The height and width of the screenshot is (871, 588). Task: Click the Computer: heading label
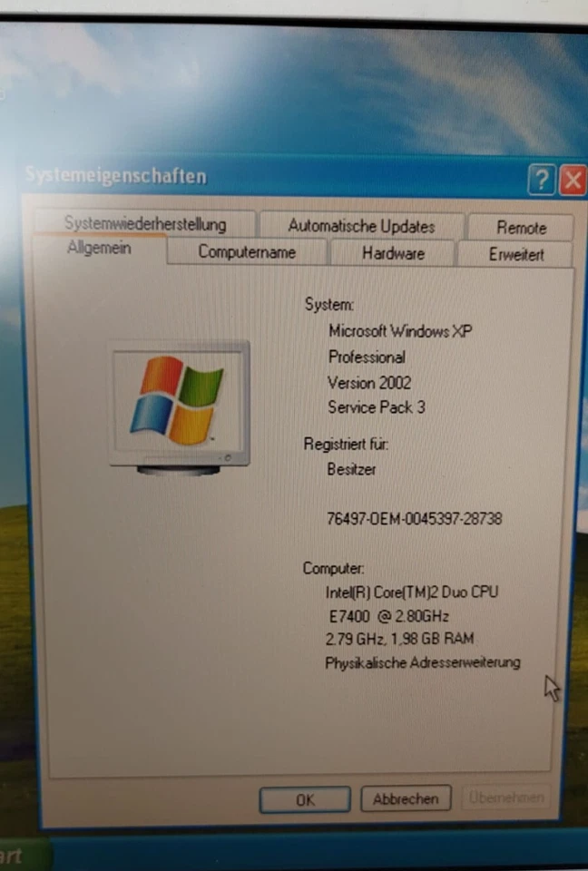point(333,568)
